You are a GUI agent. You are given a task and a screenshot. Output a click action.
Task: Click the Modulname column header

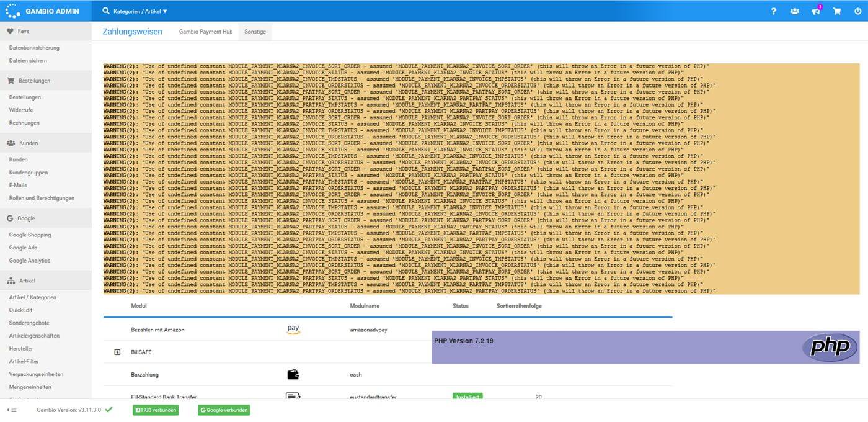[x=365, y=306]
